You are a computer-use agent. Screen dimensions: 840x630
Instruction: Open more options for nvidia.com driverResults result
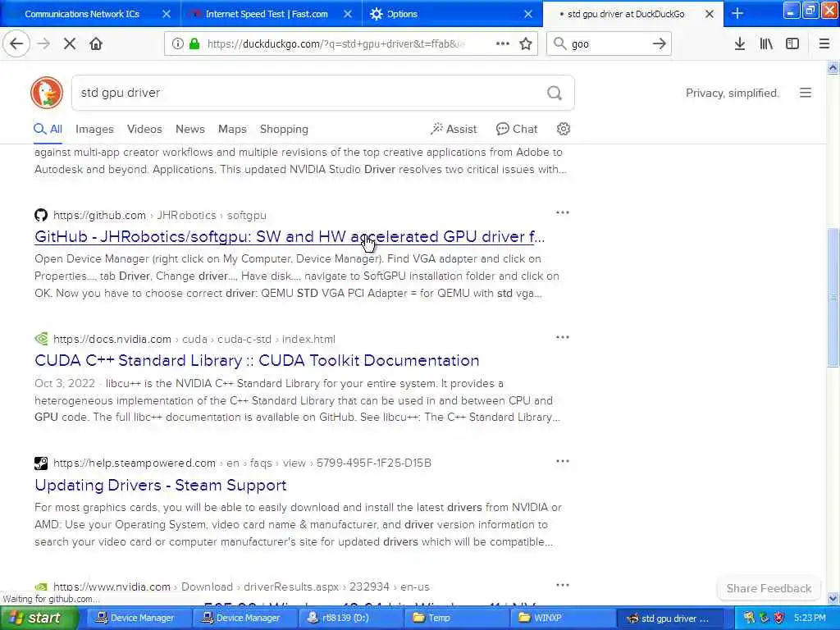click(563, 585)
